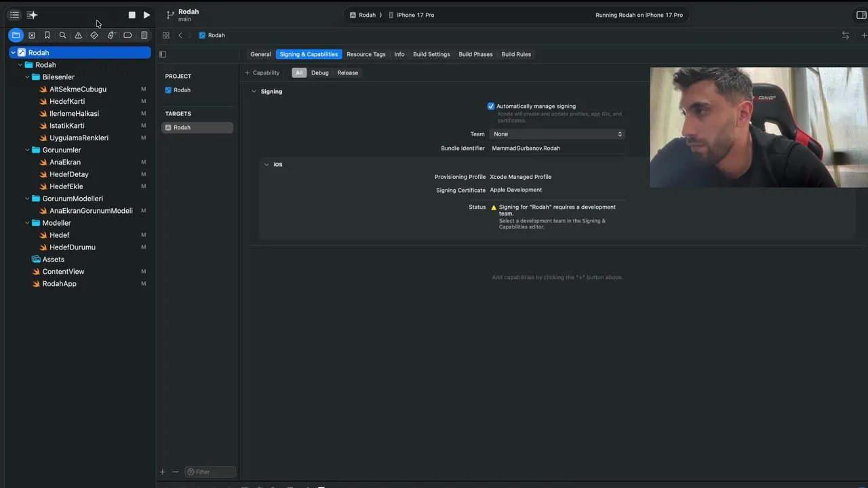Select Rodah under PROJECT

click(178, 90)
